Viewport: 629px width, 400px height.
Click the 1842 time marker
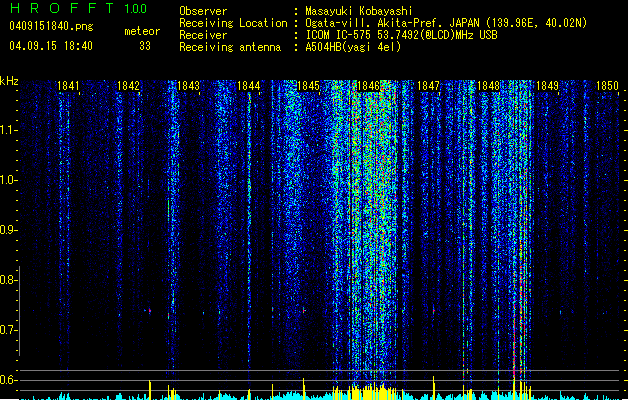click(128, 86)
